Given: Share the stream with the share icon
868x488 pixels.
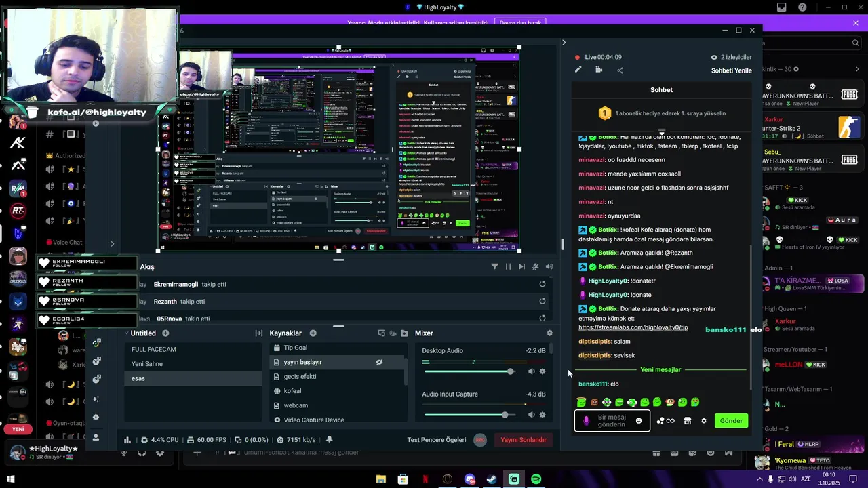Looking at the screenshot, I should (620, 70).
